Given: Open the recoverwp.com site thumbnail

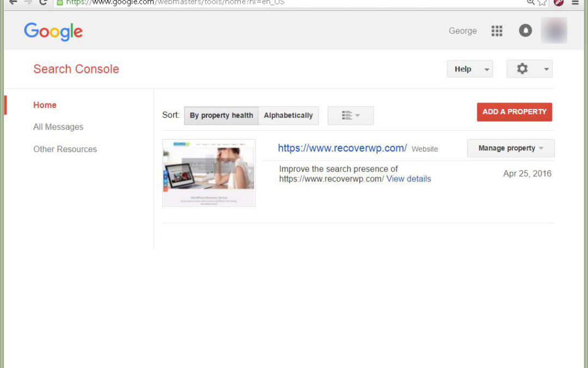Looking at the screenshot, I should coord(209,173).
